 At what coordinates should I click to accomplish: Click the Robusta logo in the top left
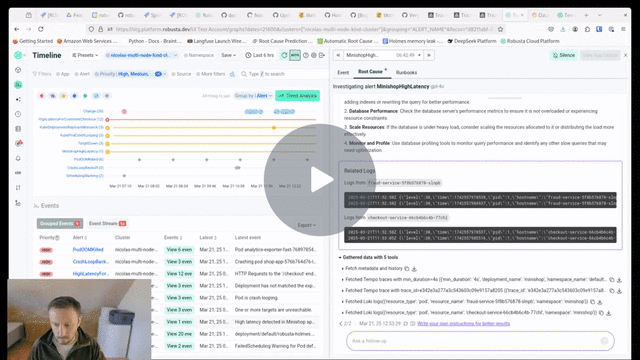pyautogui.click(x=18, y=55)
